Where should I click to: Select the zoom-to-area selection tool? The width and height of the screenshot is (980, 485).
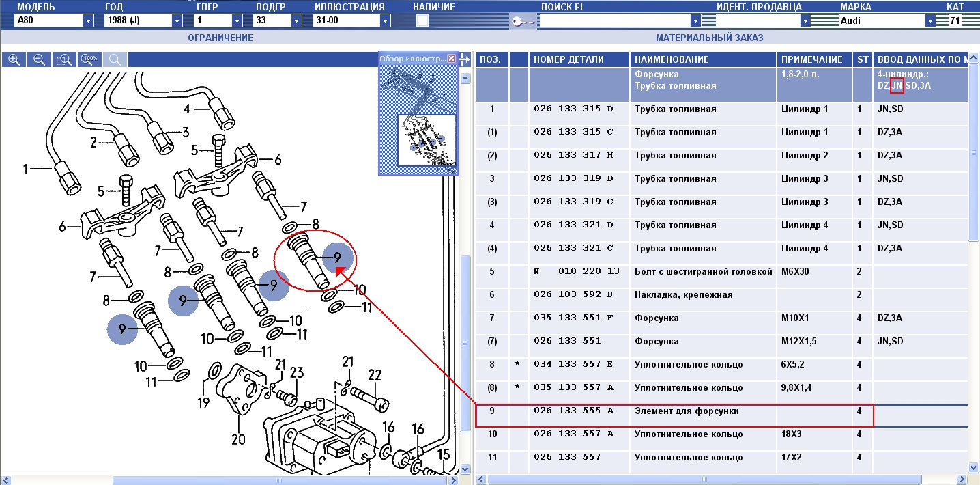[64, 60]
